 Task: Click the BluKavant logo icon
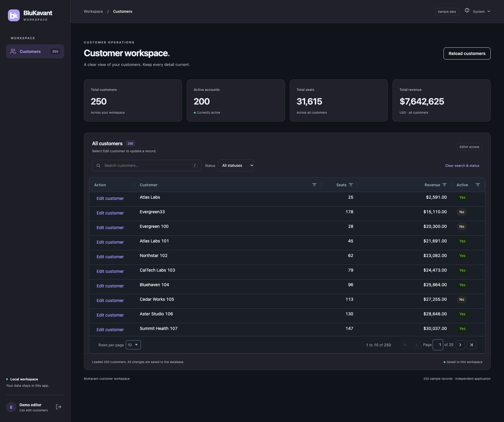pyautogui.click(x=14, y=15)
